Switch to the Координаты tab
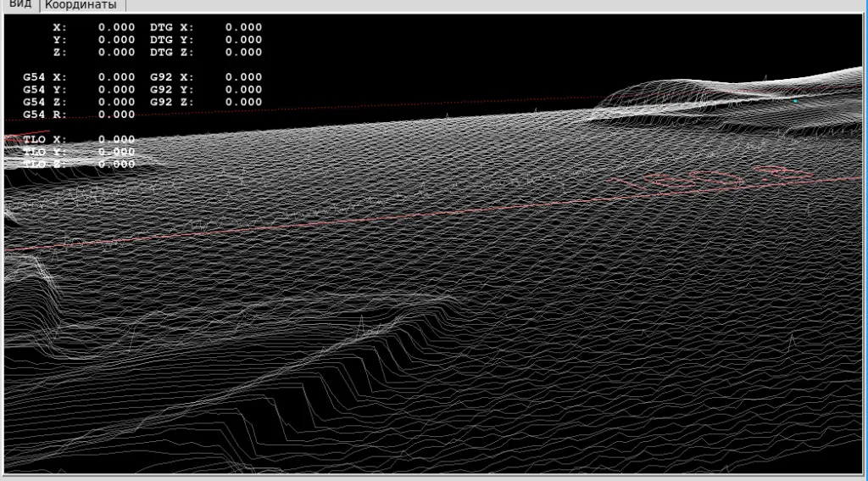Image resolution: width=868 pixels, height=481 pixels. pos(81,5)
